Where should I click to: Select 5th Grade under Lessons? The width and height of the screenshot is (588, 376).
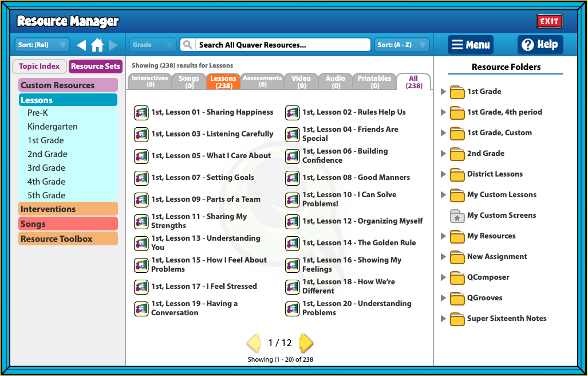pos(46,195)
